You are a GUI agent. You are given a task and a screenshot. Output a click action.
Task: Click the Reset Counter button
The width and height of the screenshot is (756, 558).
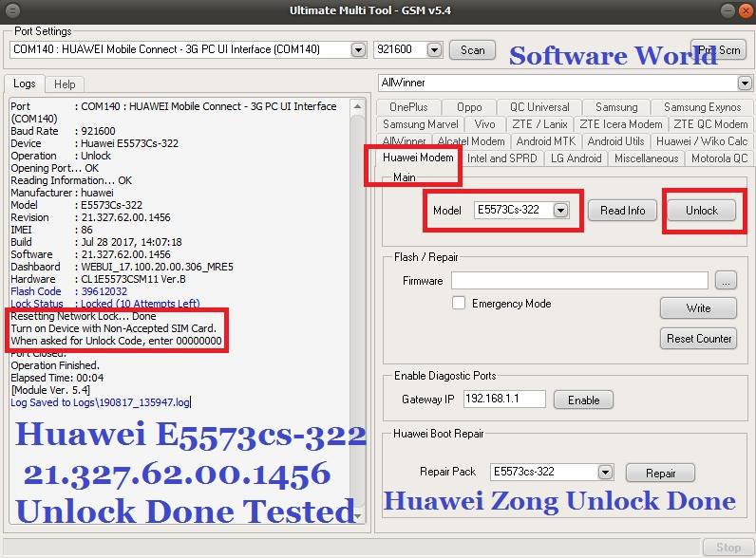point(698,339)
